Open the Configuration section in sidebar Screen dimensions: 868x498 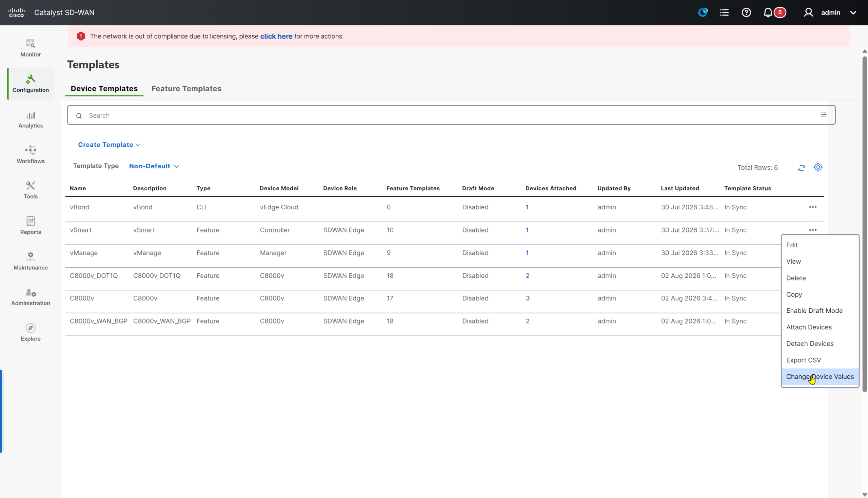coord(31,84)
